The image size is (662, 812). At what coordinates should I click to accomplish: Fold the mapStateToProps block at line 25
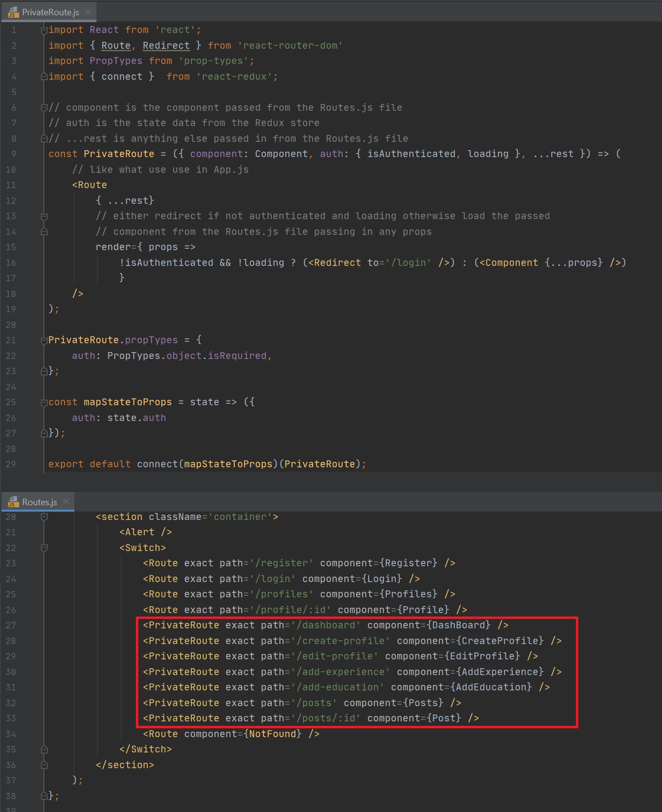pos(44,402)
